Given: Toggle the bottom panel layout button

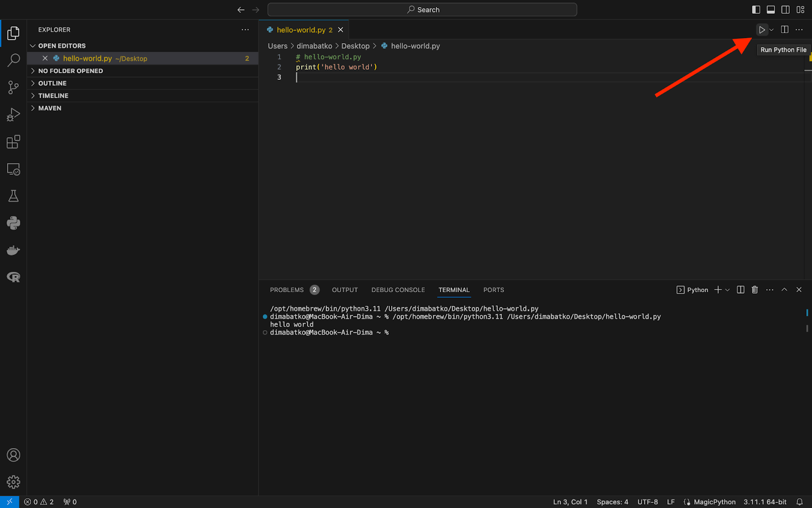Looking at the screenshot, I should click(771, 10).
